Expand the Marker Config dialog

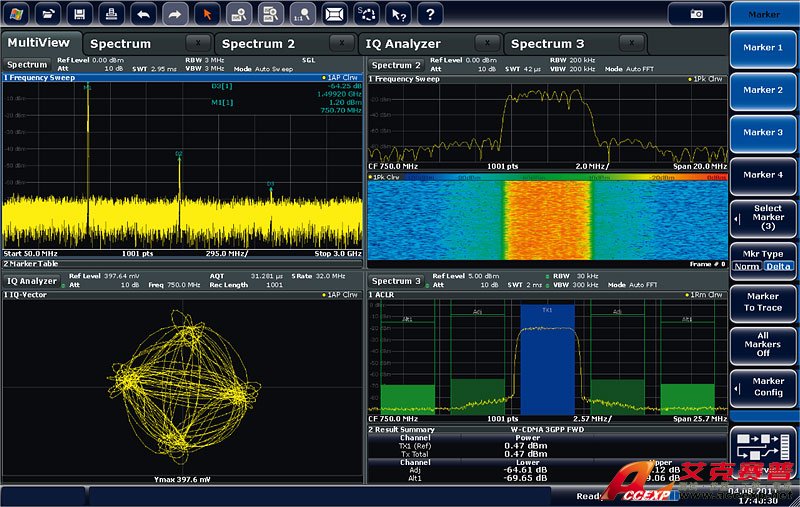(x=764, y=387)
